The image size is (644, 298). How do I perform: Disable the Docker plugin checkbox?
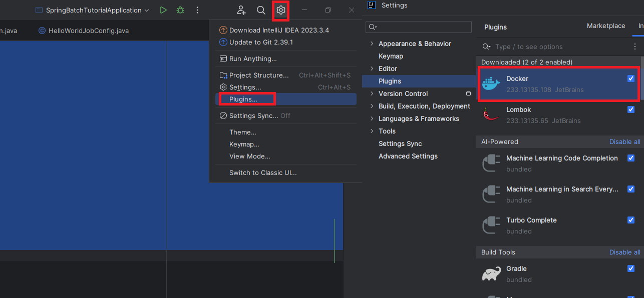(631, 78)
